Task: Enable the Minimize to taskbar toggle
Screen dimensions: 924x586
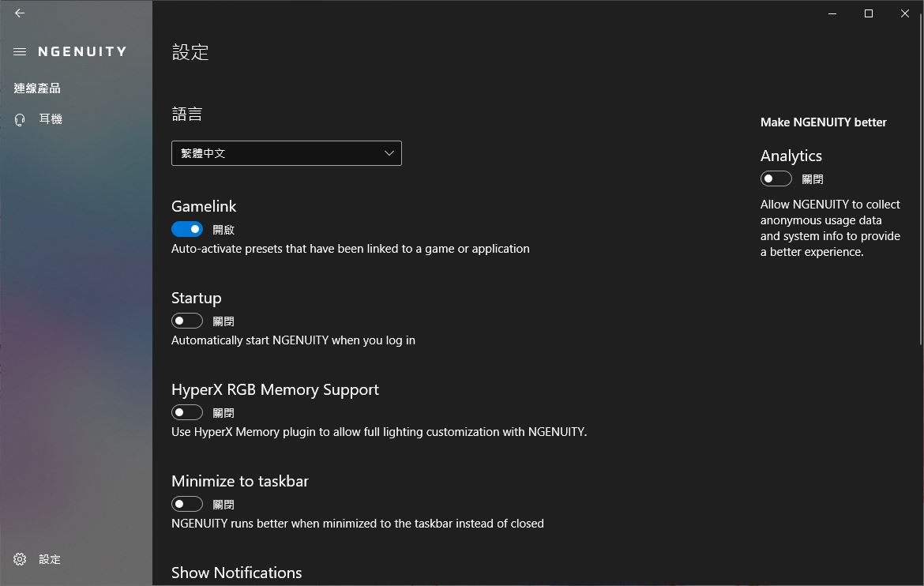Action: click(x=187, y=504)
